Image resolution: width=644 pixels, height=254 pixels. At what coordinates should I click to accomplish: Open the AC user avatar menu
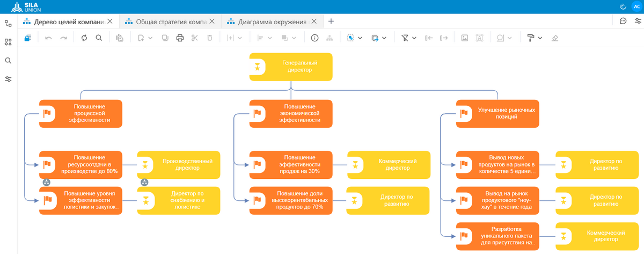point(636,6)
